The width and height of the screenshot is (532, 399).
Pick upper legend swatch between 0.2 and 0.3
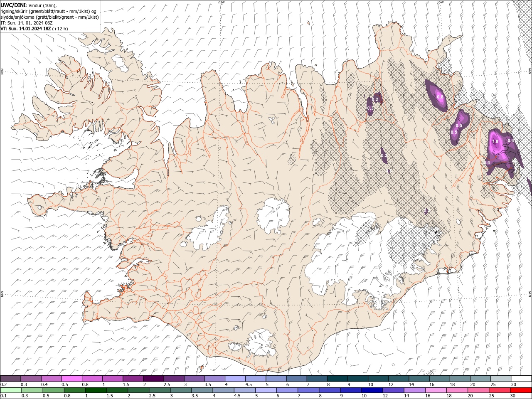tap(11, 379)
